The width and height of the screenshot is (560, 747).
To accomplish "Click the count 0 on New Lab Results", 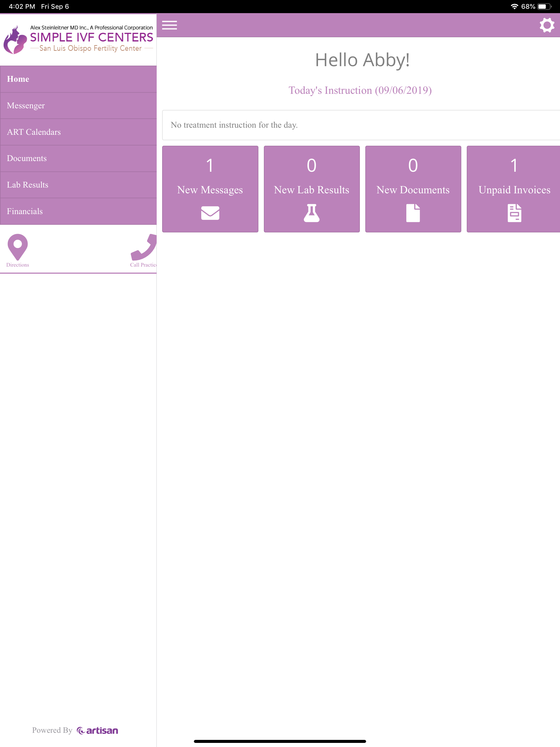I will coord(311,166).
